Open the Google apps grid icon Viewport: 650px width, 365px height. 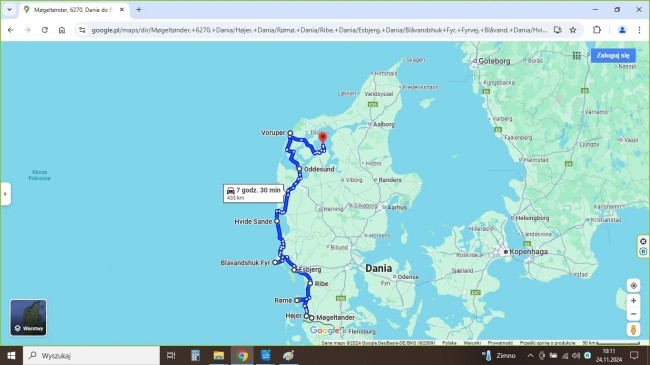pos(576,56)
